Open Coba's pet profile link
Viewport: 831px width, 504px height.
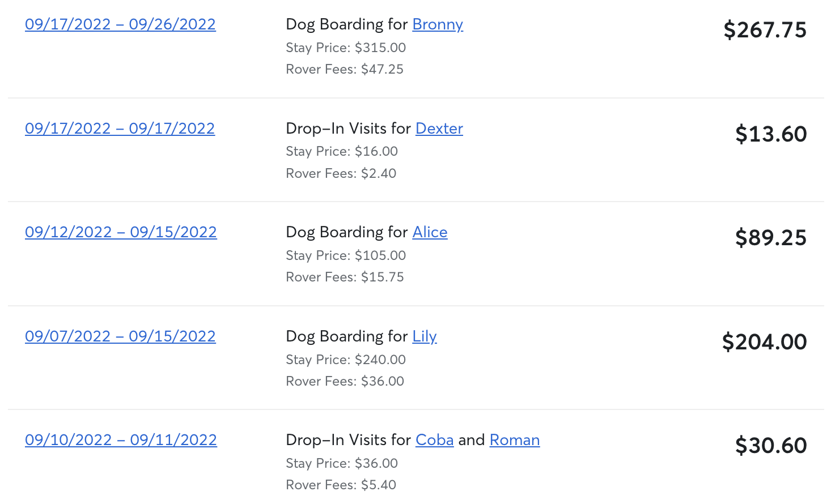(435, 440)
